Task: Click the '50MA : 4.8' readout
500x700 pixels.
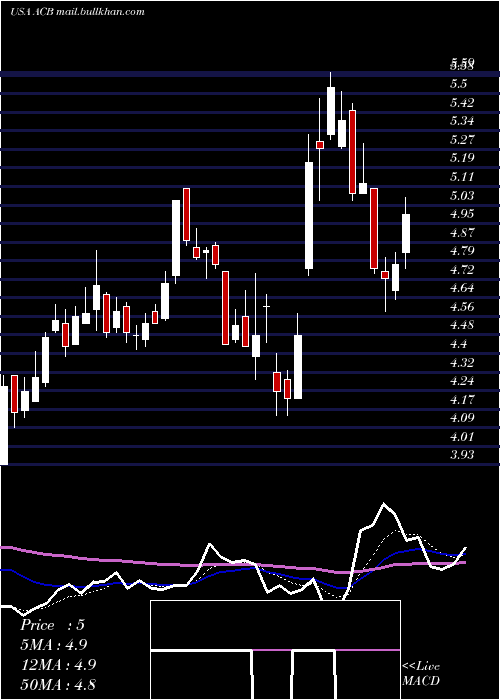Action: 58,684
